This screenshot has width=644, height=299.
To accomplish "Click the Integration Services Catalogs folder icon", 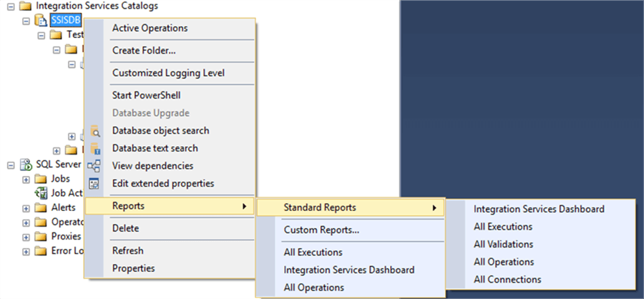I will click(x=26, y=6).
